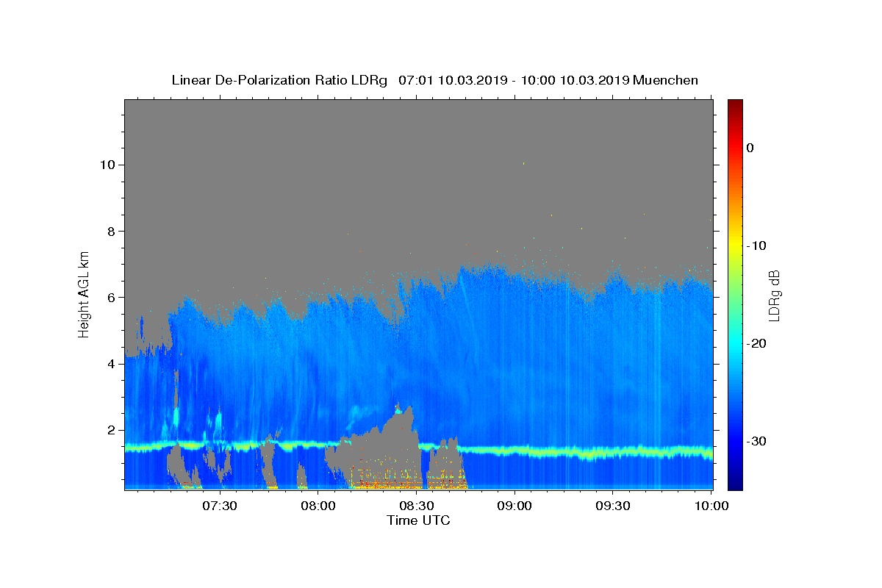Click the colorbar value -10
Image resolution: width=882 pixels, height=588 pixels.
click(x=756, y=245)
